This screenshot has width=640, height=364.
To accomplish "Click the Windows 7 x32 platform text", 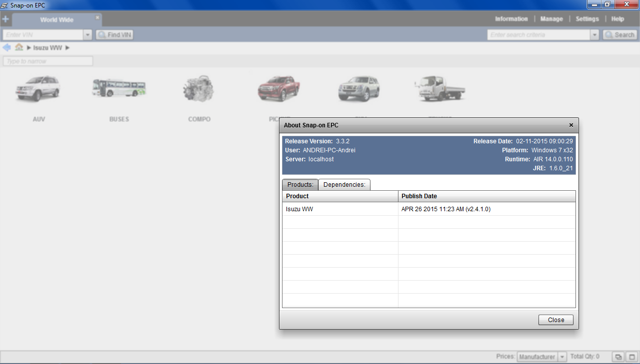I will [x=552, y=150].
